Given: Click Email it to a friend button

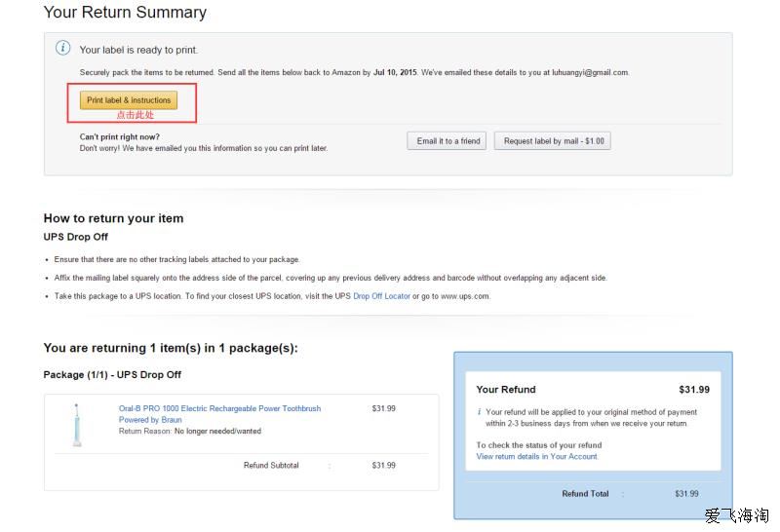Looking at the screenshot, I should (x=447, y=140).
